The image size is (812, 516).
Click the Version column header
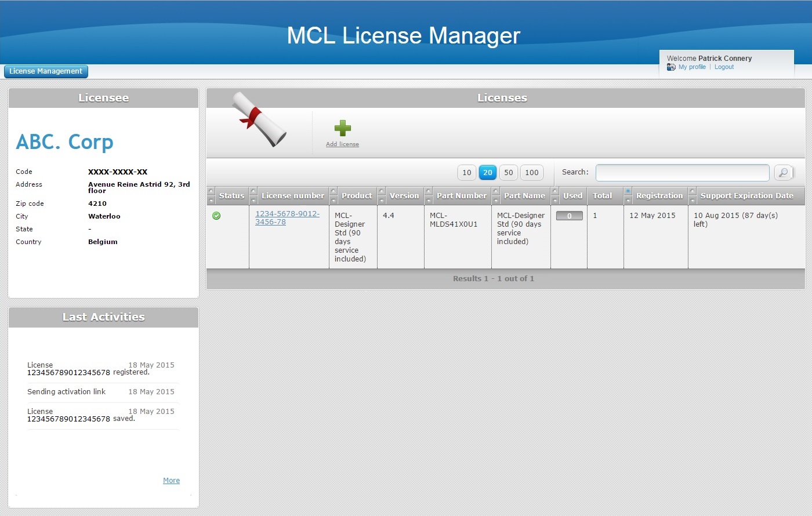point(404,196)
